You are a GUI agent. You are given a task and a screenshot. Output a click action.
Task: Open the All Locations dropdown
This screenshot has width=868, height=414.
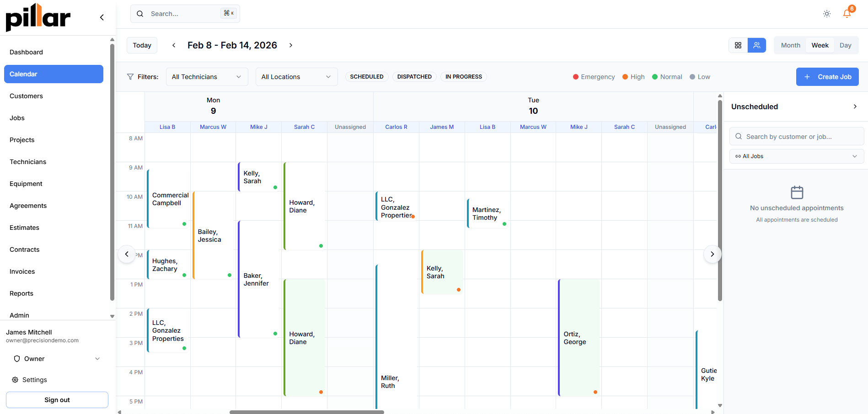point(296,77)
